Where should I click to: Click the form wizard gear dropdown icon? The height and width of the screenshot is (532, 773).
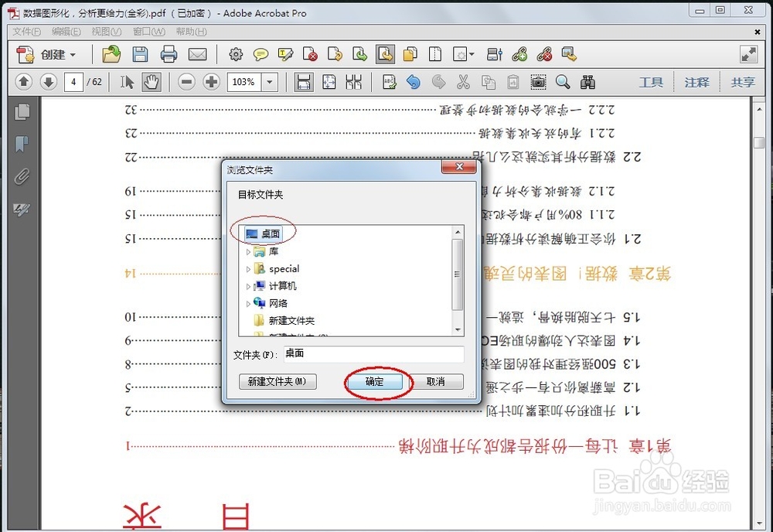(463, 54)
